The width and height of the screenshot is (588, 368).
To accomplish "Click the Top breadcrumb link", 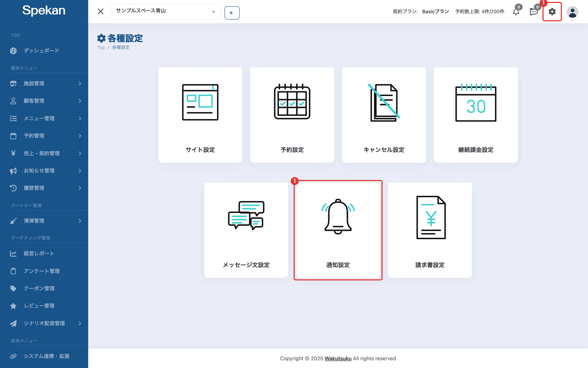I will pyautogui.click(x=101, y=47).
